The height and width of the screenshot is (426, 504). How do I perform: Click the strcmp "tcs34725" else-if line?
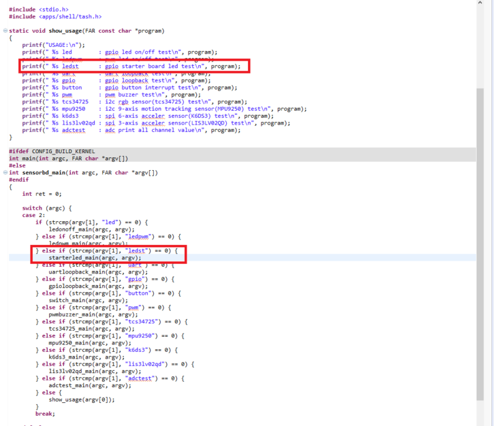pos(111,322)
